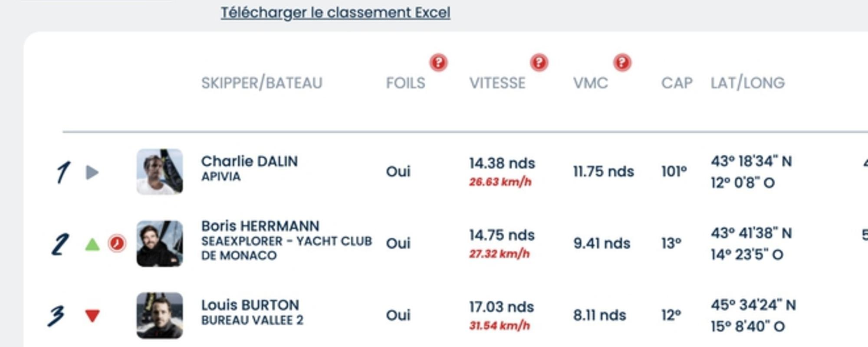Click the Charlie DALIN skipper name
Screen dimensions: 868x347
(x=250, y=161)
